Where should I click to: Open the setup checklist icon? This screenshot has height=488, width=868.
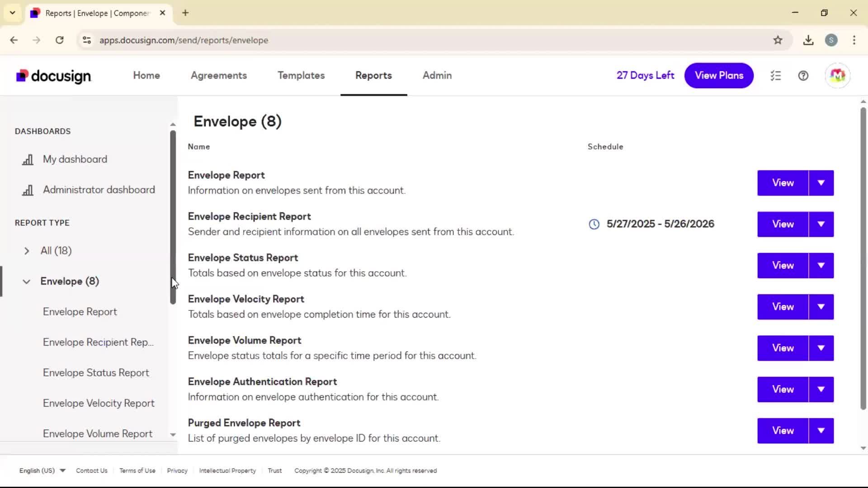[776, 75]
